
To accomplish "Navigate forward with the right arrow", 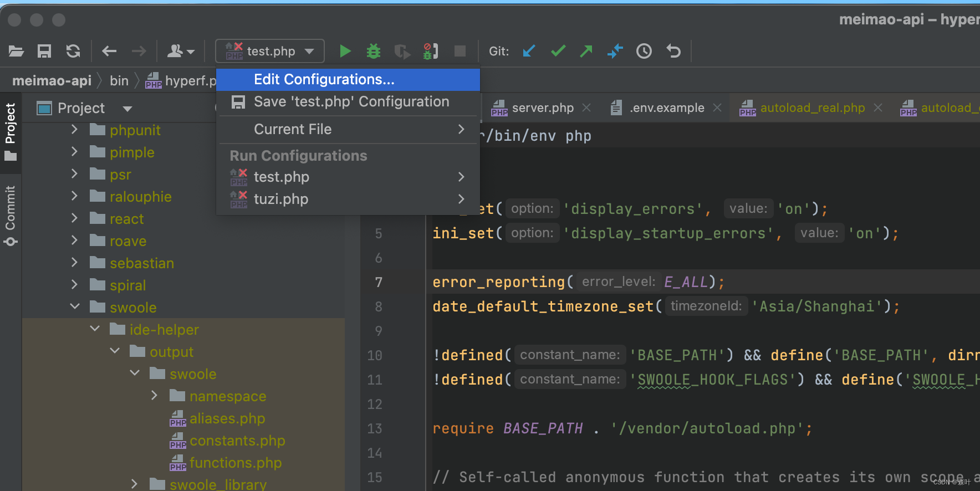I will (139, 52).
